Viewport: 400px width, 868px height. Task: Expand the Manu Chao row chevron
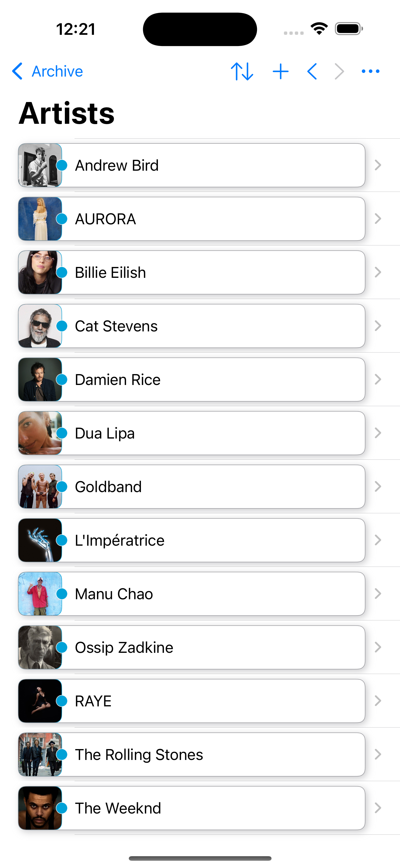(x=378, y=594)
